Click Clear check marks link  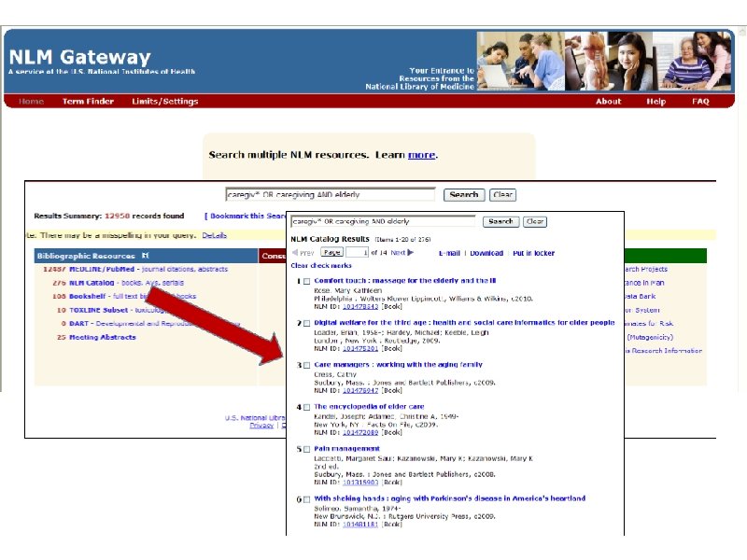321,266
